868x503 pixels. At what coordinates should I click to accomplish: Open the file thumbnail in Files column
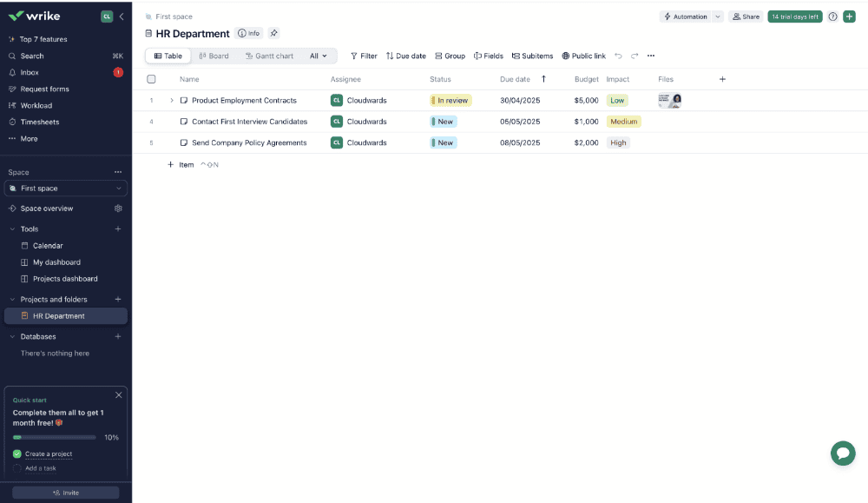coord(669,100)
